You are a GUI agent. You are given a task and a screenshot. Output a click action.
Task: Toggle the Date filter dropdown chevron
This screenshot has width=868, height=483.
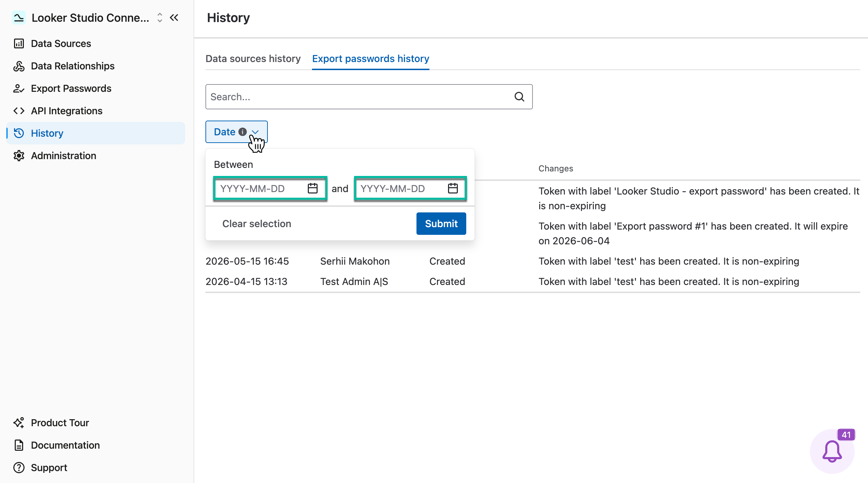coord(255,132)
